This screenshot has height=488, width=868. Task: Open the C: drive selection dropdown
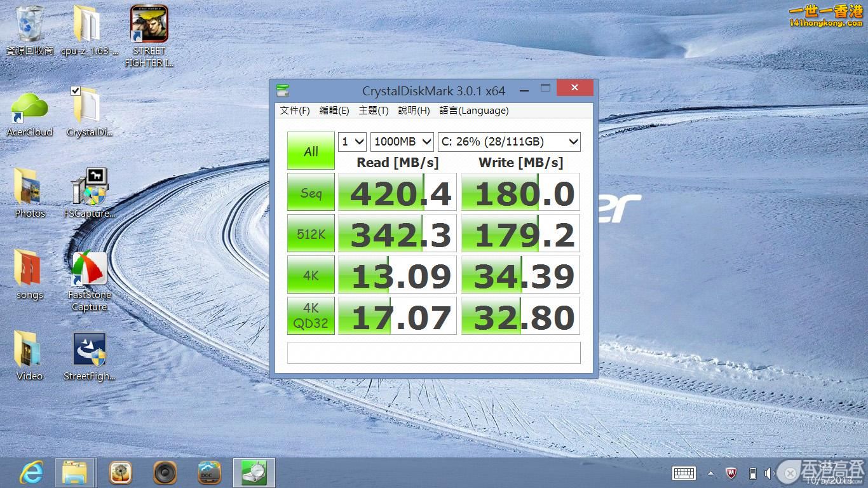pos(509,142)
